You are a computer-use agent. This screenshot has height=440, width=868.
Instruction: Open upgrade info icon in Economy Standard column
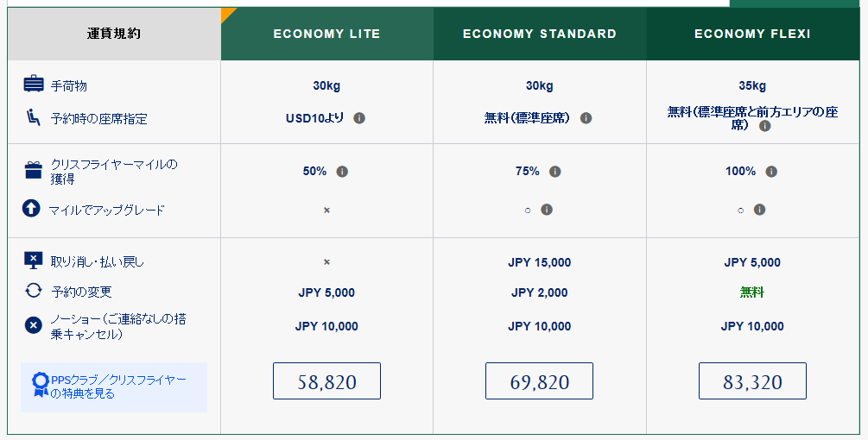(x=547, y=210)
